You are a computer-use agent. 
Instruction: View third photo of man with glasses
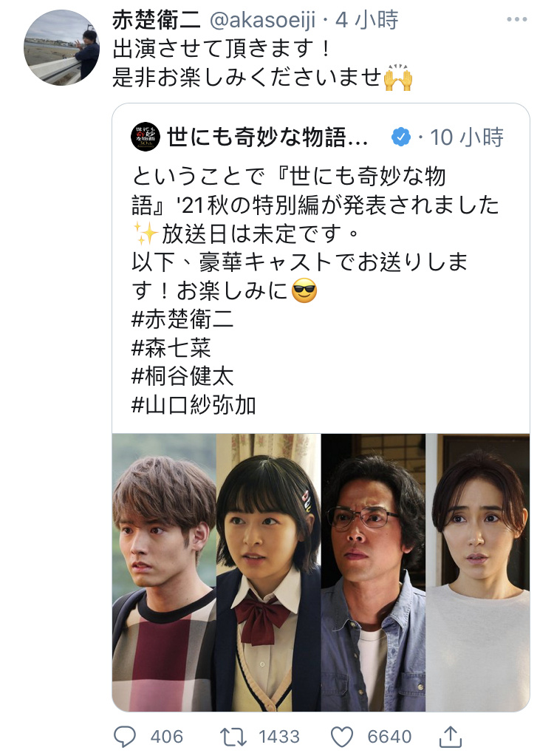[x=373, y=572]
